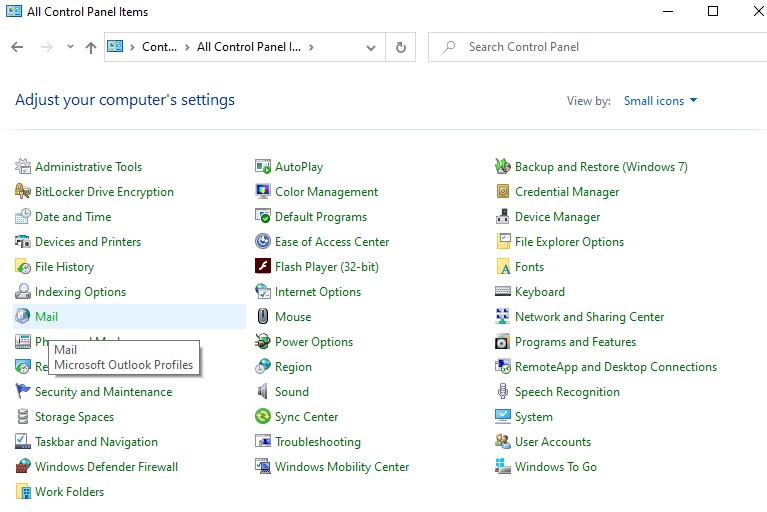767x512 pixels.
Task: Click the window title bar Control Panel icon
Action: click(x=14, y=11)
